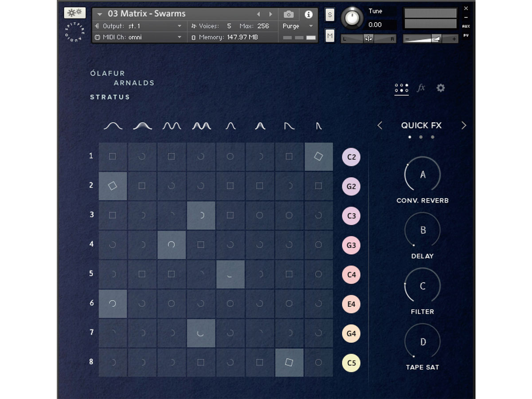Click the E4 note circle

pyautogui.click(x=351, y=304)
